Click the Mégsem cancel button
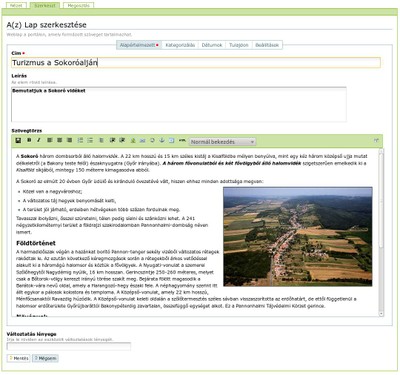 tap(45, 358)
